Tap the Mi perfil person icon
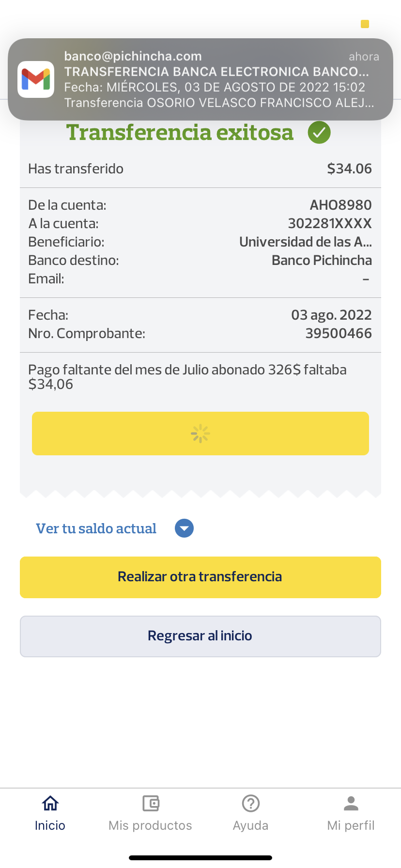 click(351, 804)
